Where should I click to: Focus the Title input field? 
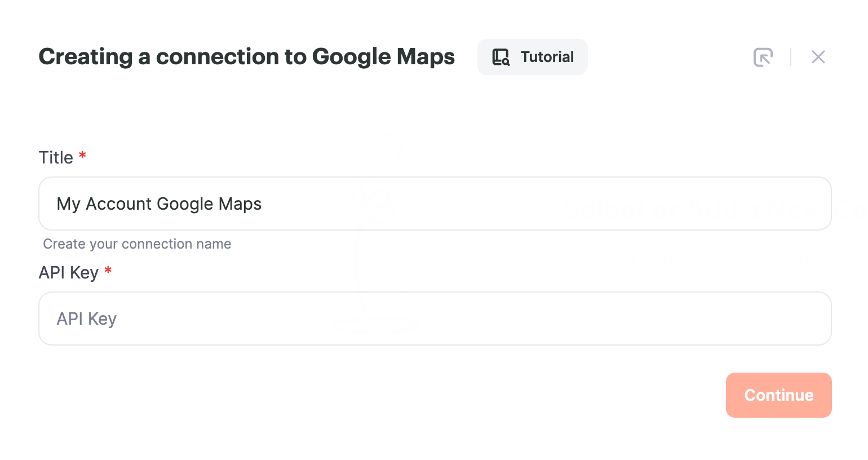point(435,204)
